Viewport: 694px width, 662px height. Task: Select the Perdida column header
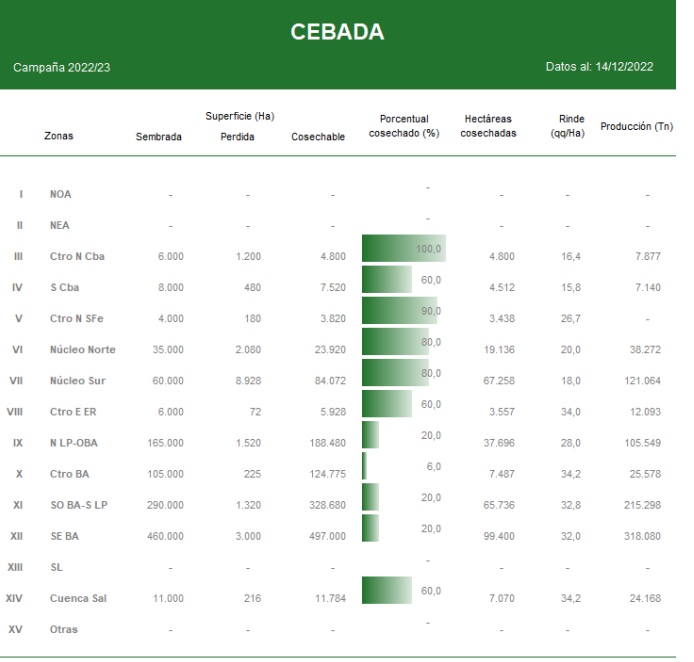pos(238,137)
